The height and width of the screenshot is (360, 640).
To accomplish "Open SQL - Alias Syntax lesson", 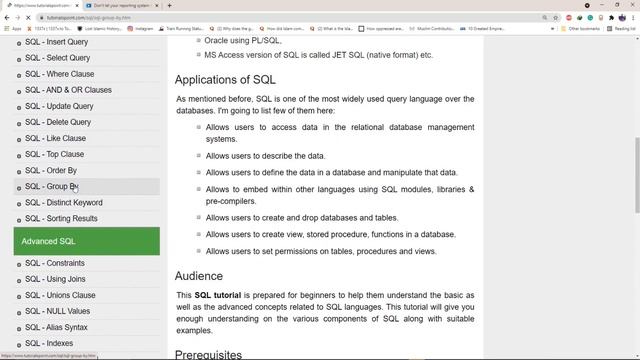I will click(x=56, y=327).
